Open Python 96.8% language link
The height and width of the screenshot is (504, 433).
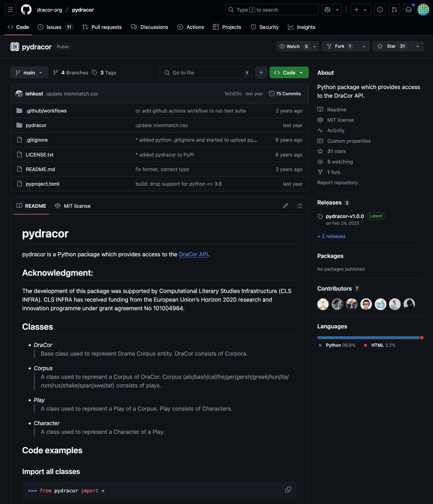337,345
